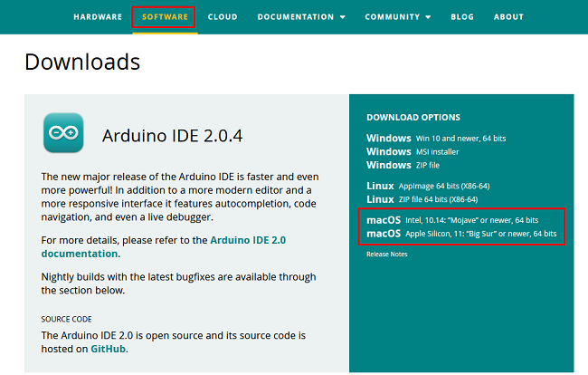Click the Downloads page heading

click(x=82, y=62)
